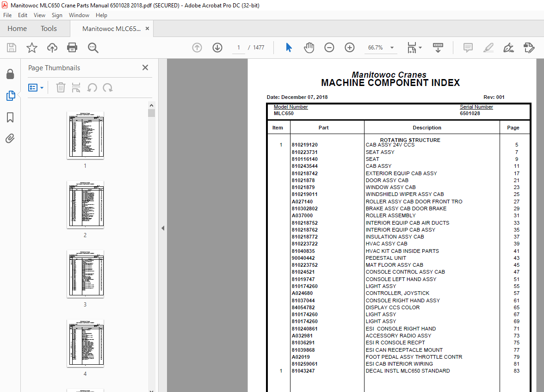544x392 pixels.
Task: Close the Manitowoc document tab
Action: click(x=148, y=28)
